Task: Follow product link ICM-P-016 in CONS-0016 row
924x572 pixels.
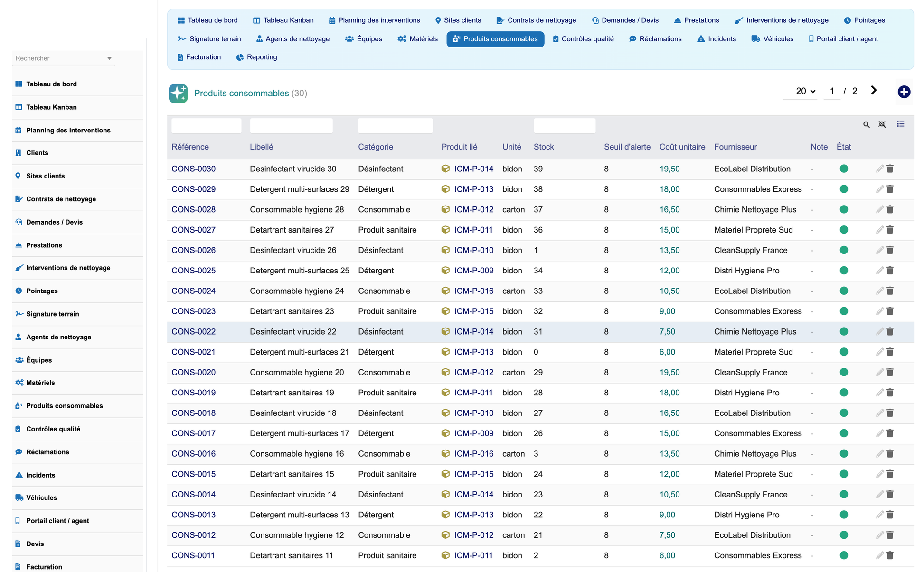Action: pos(473,453)
